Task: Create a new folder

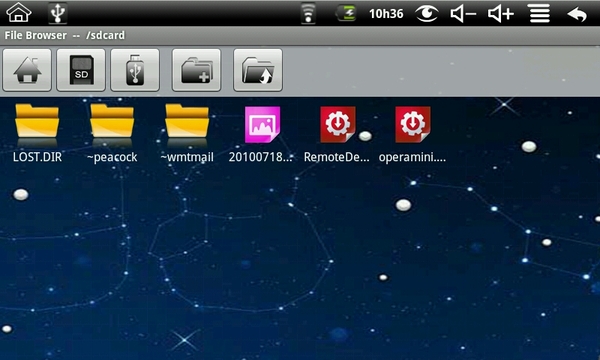Action: (x=197, y=70)
